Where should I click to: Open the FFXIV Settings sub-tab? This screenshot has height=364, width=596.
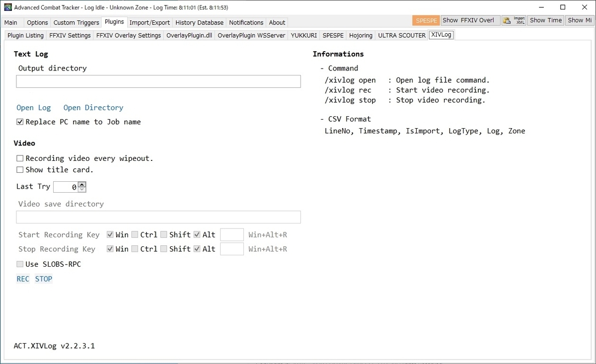pos(70,35)
